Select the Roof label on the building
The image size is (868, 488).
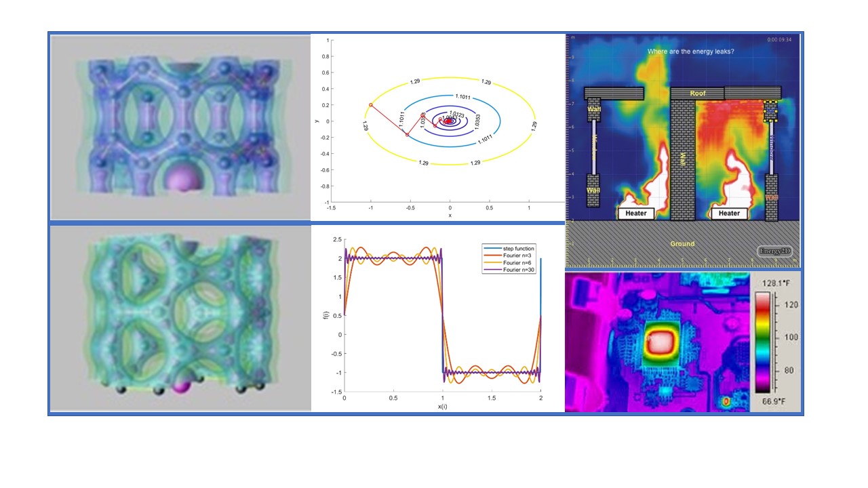[698, 94]
